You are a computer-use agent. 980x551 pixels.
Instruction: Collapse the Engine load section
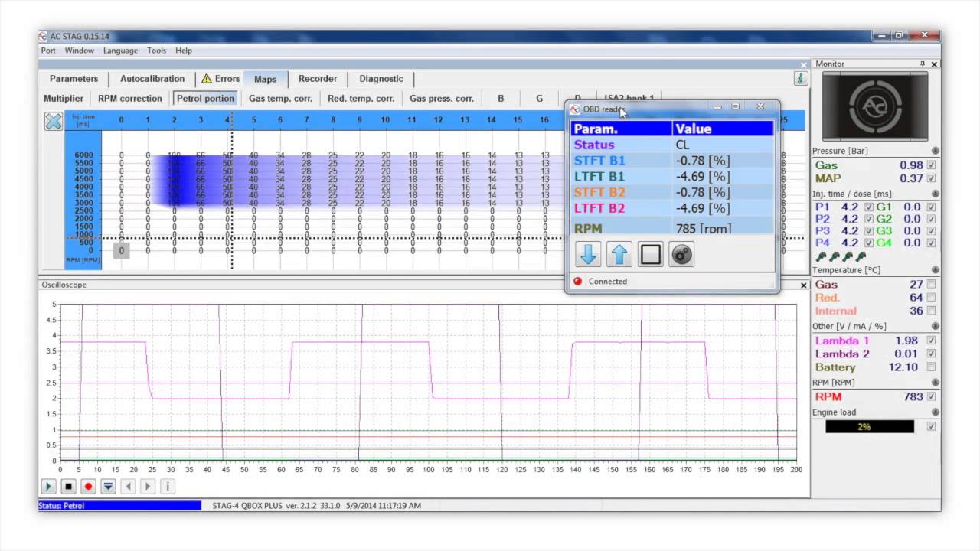pos(935,412)
